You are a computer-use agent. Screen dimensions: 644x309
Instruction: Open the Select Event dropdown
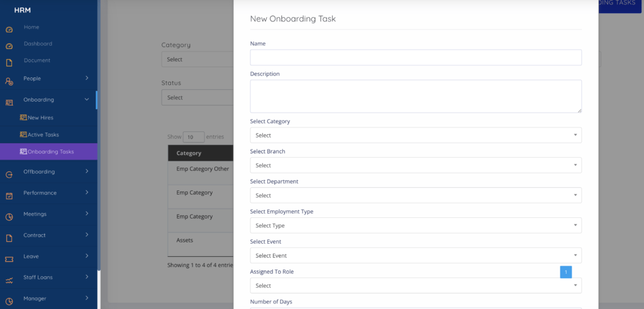(416, 255)
